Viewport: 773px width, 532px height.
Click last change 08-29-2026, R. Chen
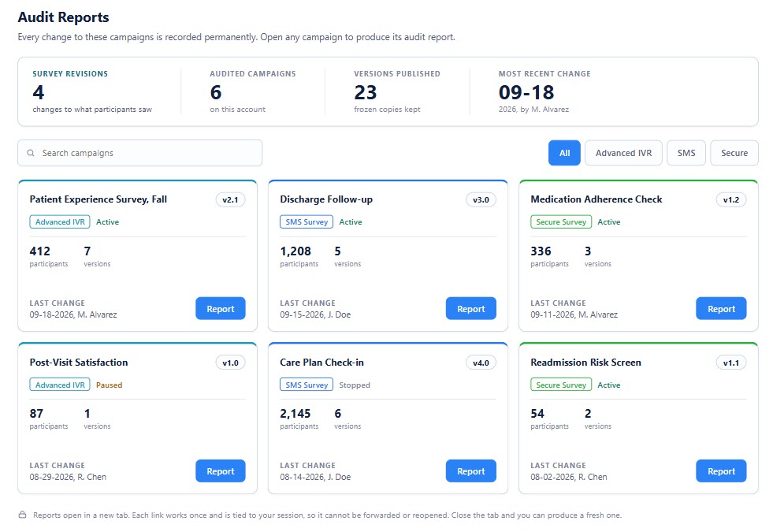tap(68, 477)
